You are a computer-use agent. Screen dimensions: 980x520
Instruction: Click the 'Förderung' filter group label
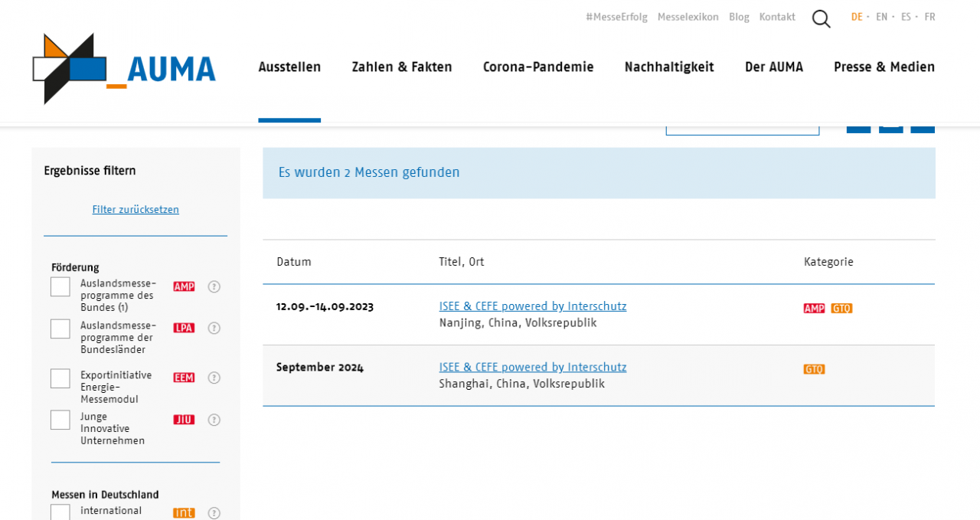(x=75, y=267)
